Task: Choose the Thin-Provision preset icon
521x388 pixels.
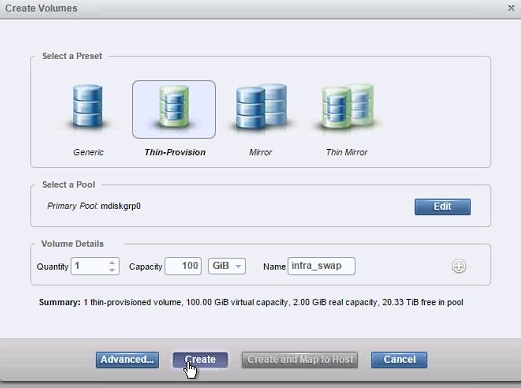Action: click(x=174, y=109)
